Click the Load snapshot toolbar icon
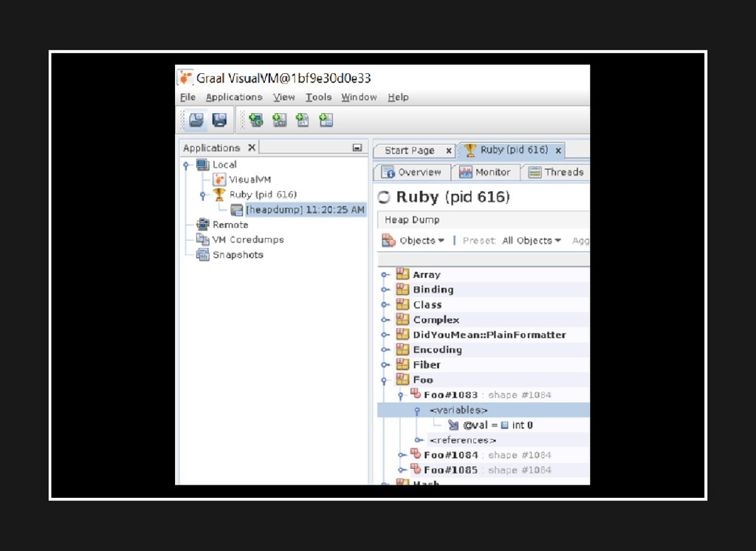Image resolution: width=756 pixels, height=551 pixels. [x=196, y=120]
